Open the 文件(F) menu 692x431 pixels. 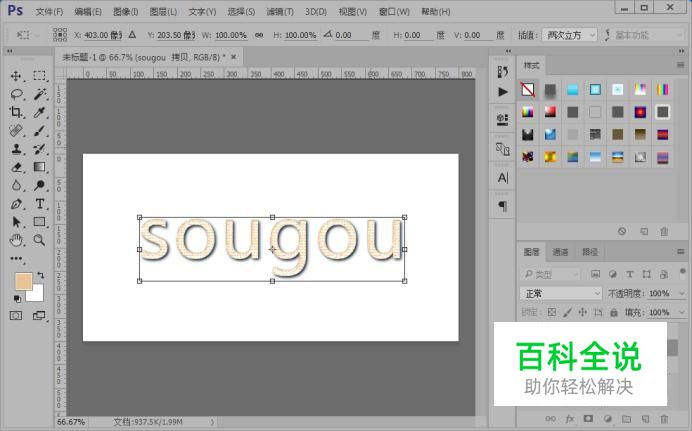(49, 12)
